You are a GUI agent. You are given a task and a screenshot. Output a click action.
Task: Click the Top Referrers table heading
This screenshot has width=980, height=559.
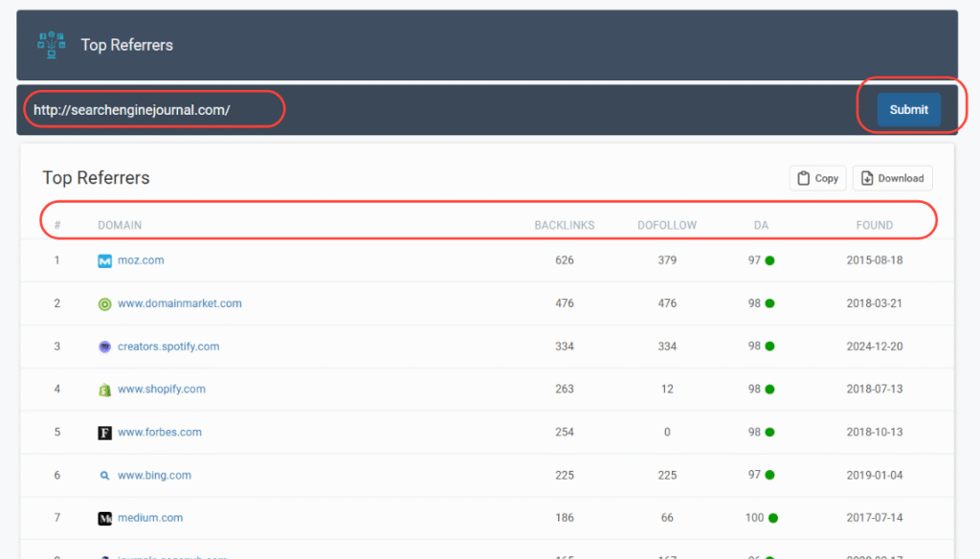(97, 178)
